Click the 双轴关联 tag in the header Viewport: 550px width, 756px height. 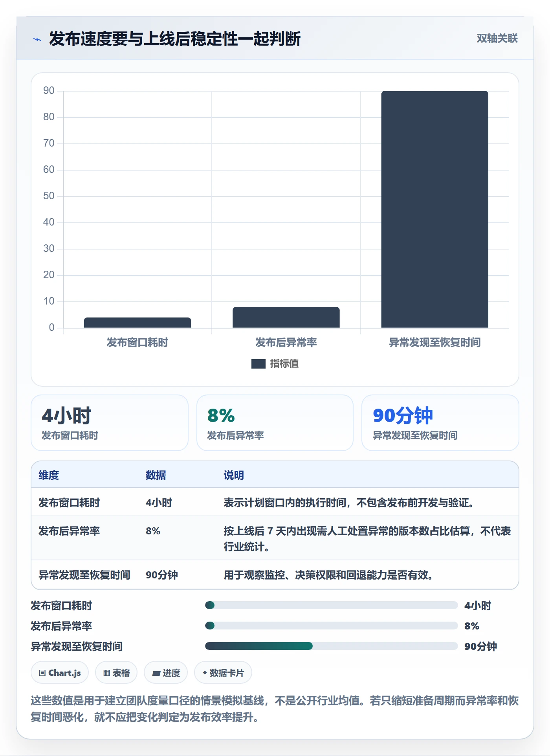(x=497, y=39)
